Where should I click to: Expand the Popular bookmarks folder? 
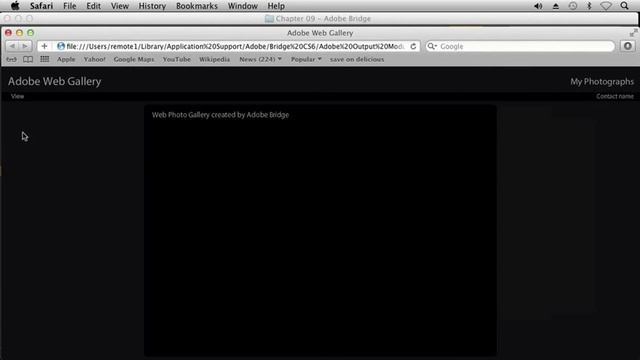[x=306, y=59]
